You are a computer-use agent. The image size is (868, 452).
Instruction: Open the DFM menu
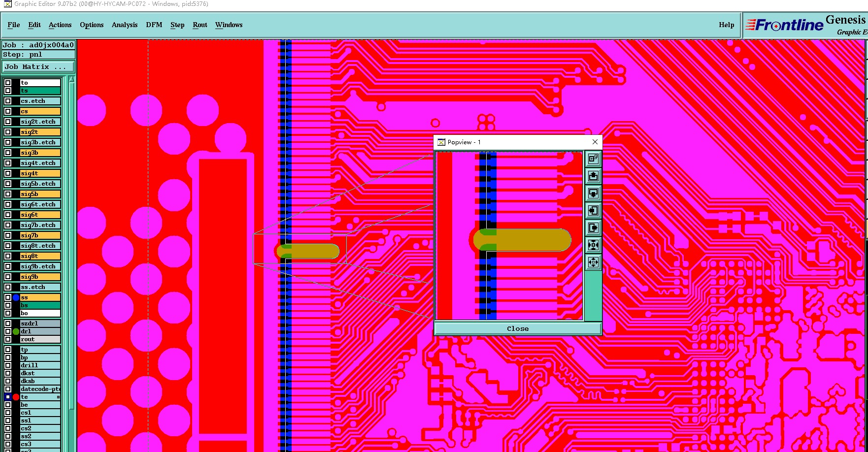click(154, 25)
